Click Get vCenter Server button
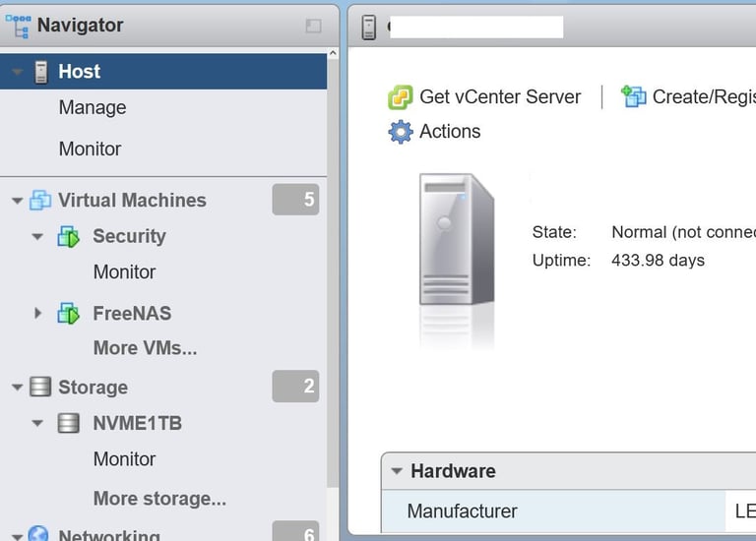The height and width of the screenshot is (541, 756). (x=484, y=96)
